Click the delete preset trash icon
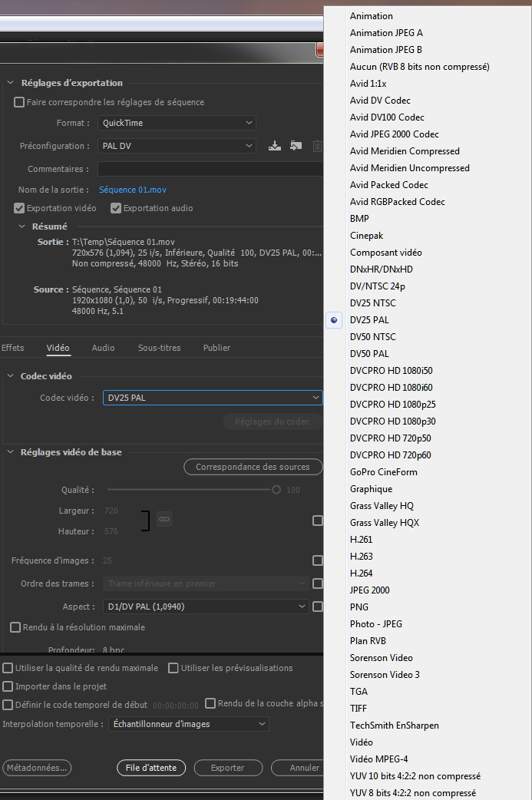 click(x=317, y=146)
